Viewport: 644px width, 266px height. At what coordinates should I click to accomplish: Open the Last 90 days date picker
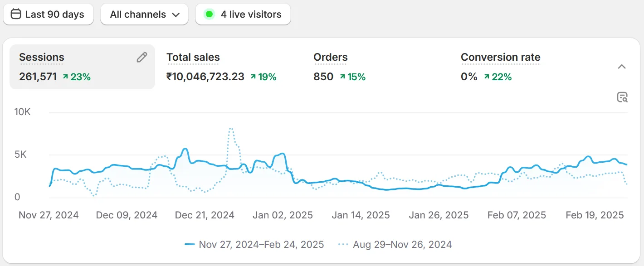coord(48,15)
